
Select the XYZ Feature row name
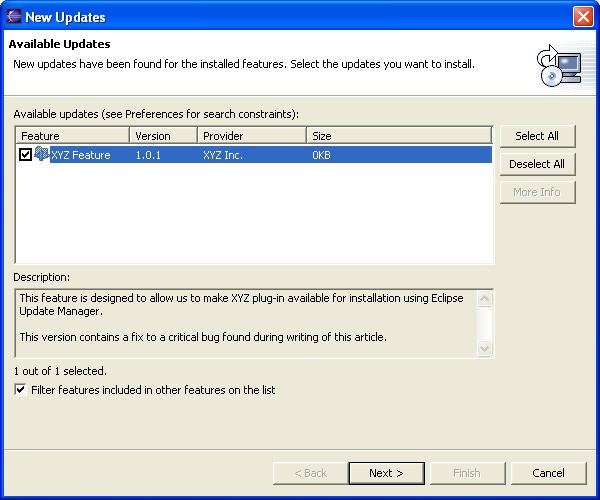[x=81, y=155]
